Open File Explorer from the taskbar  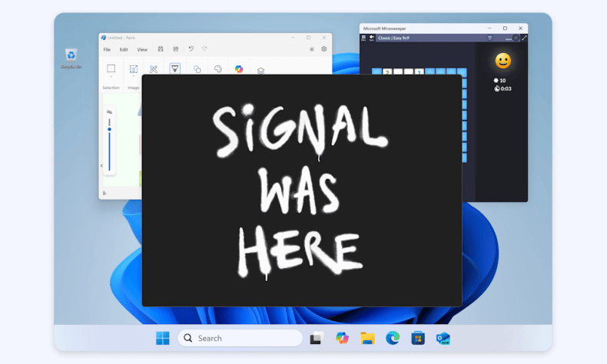tap(367, 338)
